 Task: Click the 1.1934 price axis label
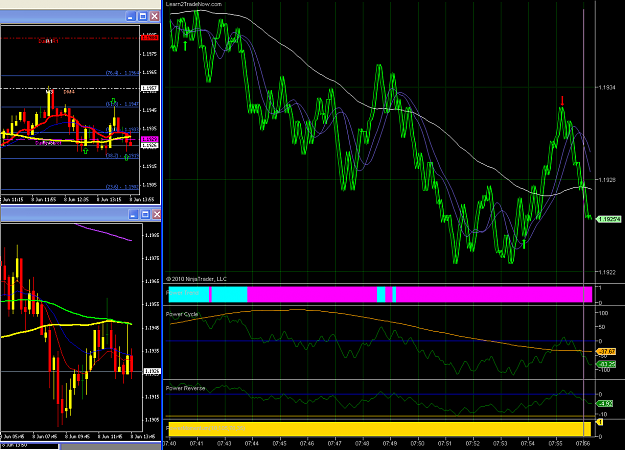point(607,87)
